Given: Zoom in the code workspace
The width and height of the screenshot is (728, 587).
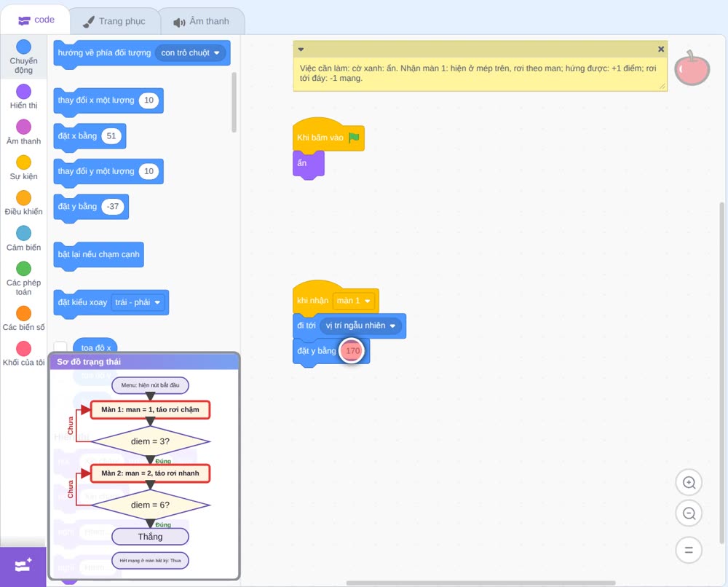Looking at the screenshot, I should tap(689, 483).
